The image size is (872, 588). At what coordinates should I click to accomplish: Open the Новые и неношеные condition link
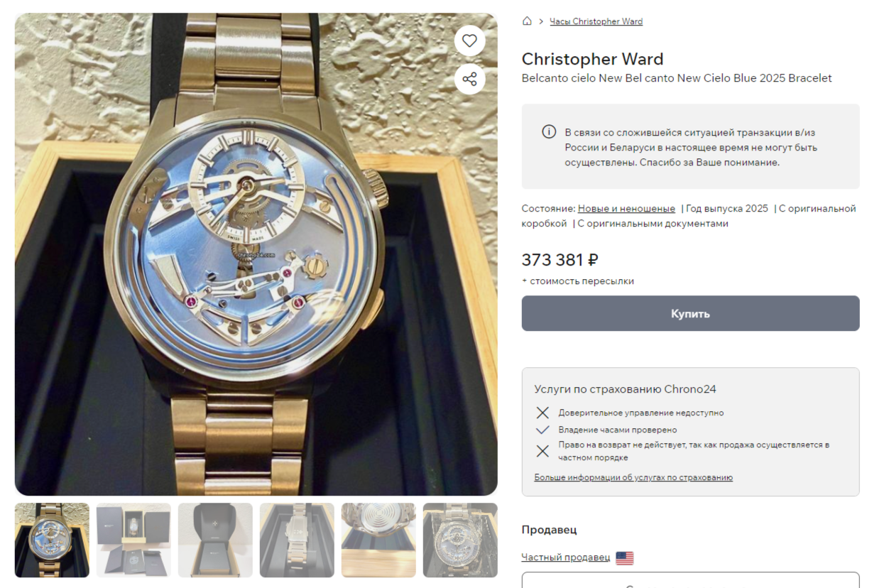pyautogui.click(x=626, y=209)
